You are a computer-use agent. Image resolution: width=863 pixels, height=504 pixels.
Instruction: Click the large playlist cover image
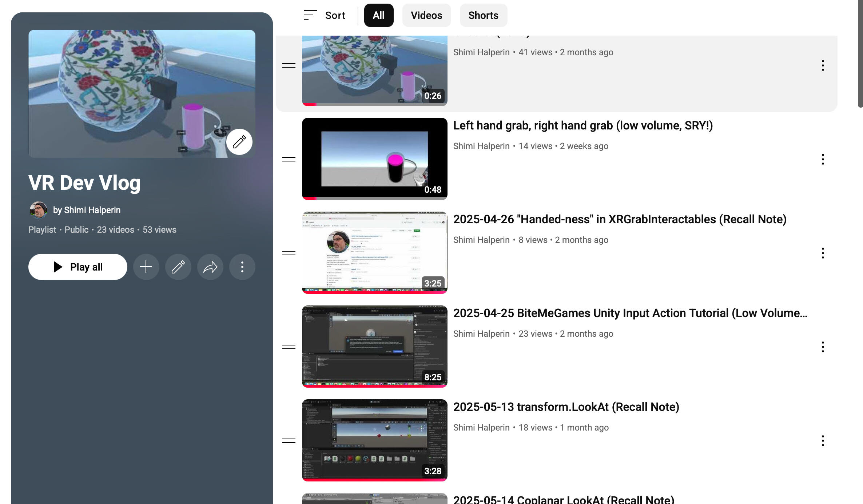(142, 94)
